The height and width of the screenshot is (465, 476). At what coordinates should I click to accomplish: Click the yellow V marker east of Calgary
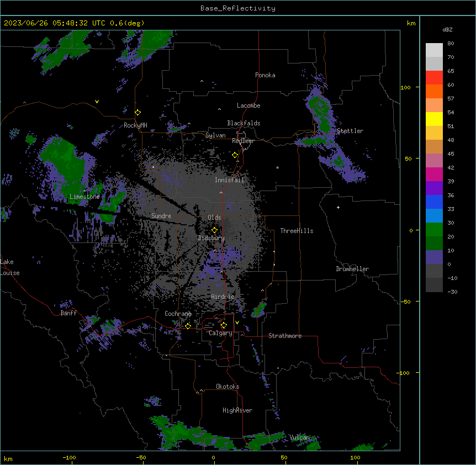[237, 323]
